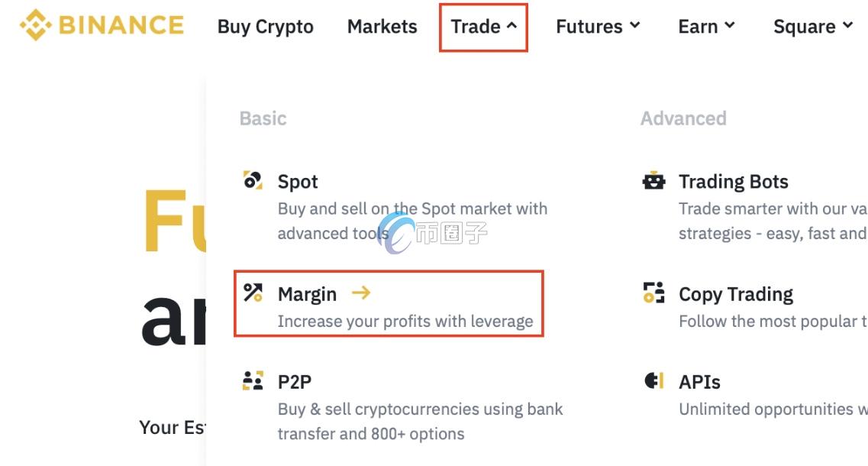The height and width of the screenshot is (466, 868).
Task: Go to the Markets page
Action: pos(382,27)
